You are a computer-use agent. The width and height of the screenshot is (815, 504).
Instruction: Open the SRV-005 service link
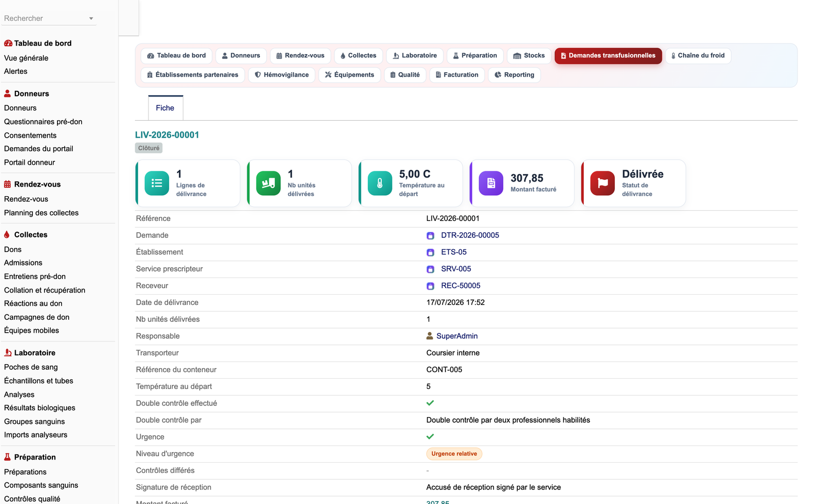click(x=456, y=269)
